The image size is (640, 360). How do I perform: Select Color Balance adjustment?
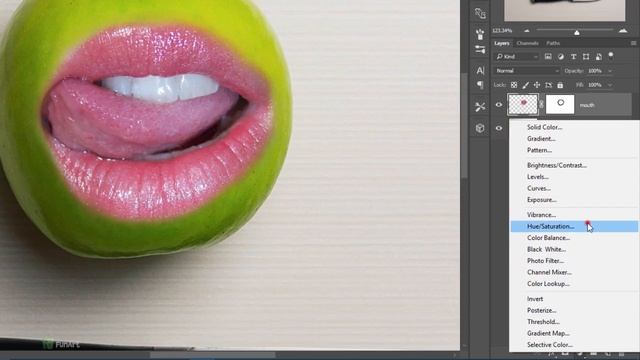(574, 238)
